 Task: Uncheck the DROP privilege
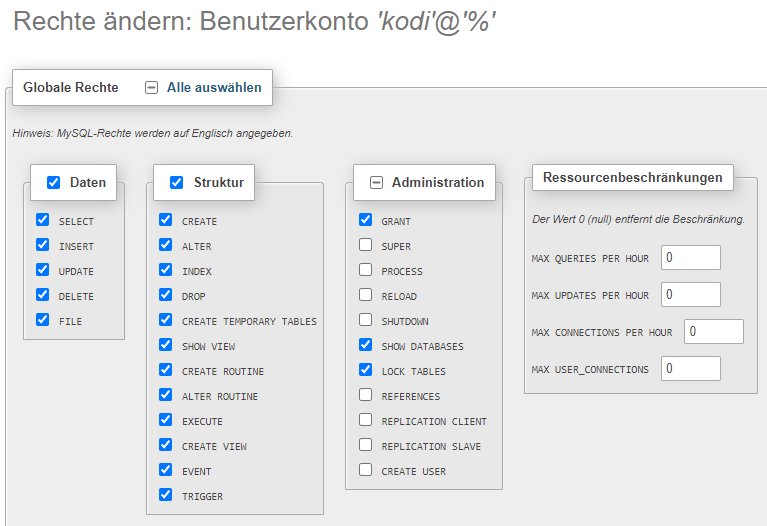click(x=165, y=295)
